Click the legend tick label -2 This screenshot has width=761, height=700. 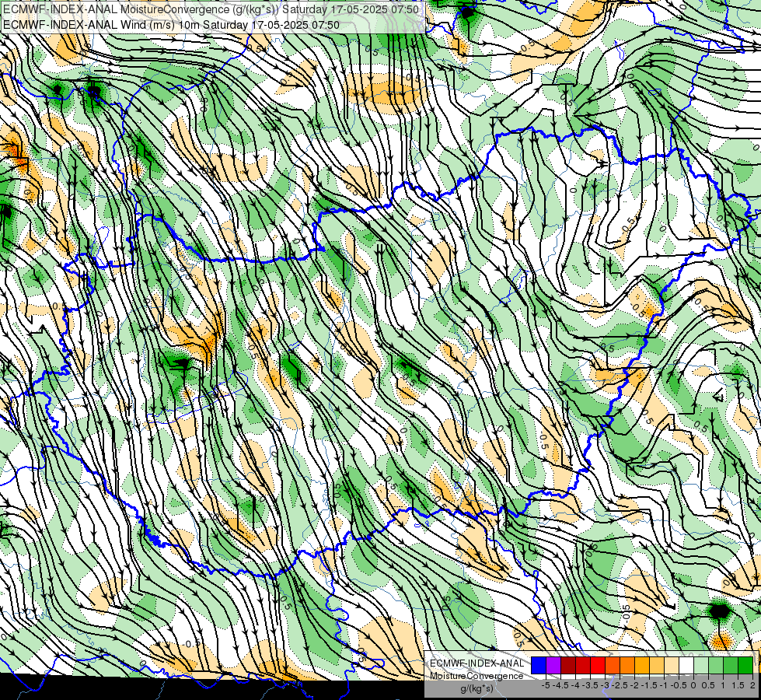pyautogui.click(x=635, y=685)
